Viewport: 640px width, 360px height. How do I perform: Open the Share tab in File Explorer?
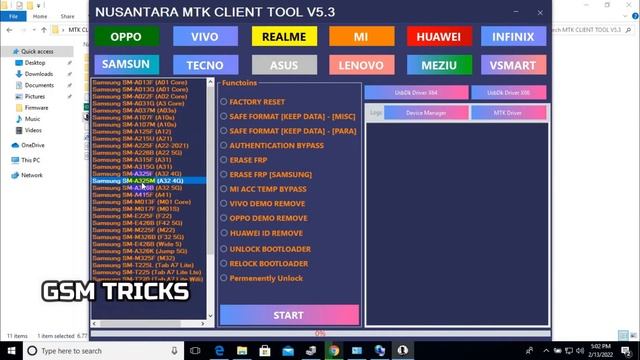(x=67, y=16)
